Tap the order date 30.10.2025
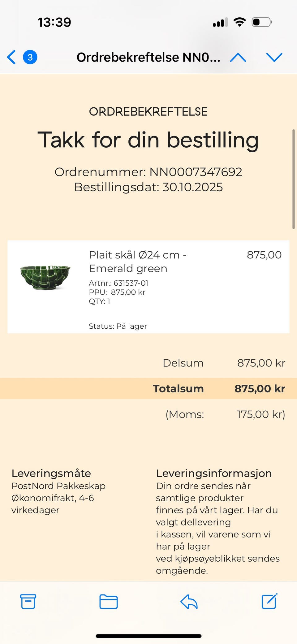Screen dimensions: 297x644 click(192, 187)
